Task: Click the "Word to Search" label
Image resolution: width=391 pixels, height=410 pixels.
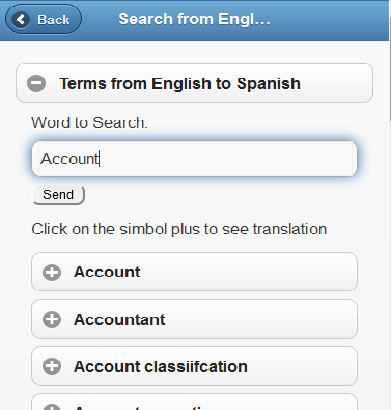Action: click(x=89, y=123)
